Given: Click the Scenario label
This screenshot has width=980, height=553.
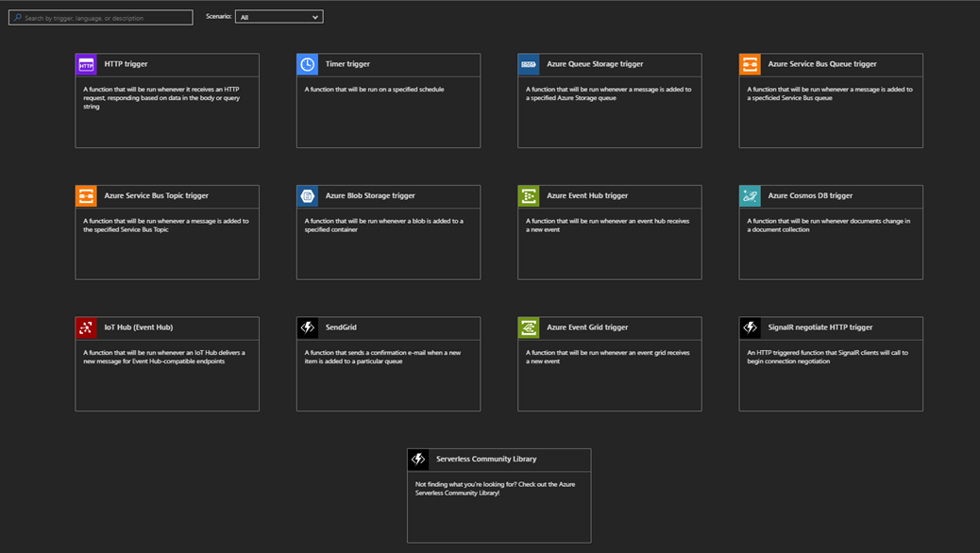Looking at the screenshot, I should pos(218,17).
